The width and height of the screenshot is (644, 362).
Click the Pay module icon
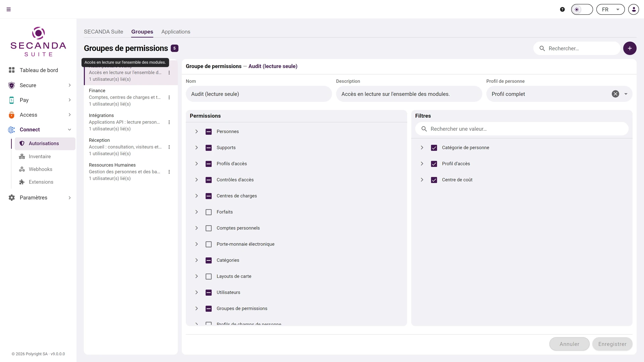coord(12,100)
